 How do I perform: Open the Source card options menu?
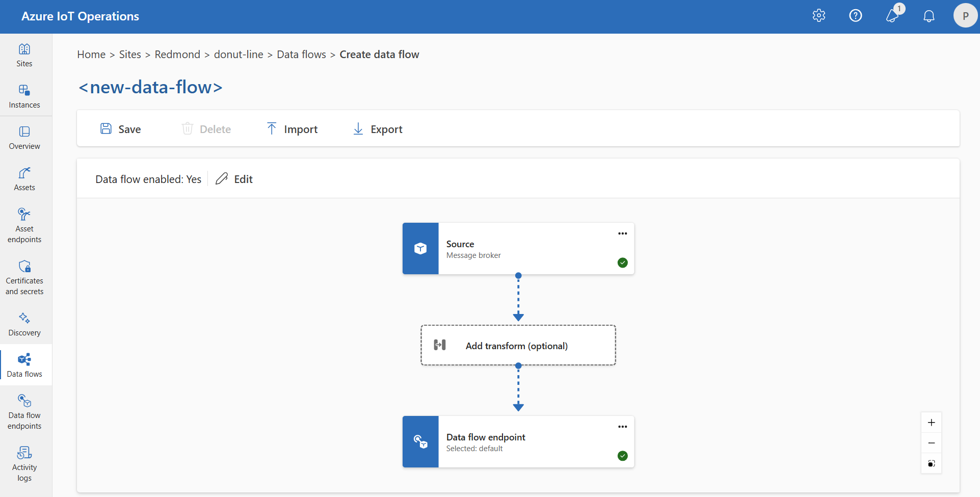(x=622, y=233)
